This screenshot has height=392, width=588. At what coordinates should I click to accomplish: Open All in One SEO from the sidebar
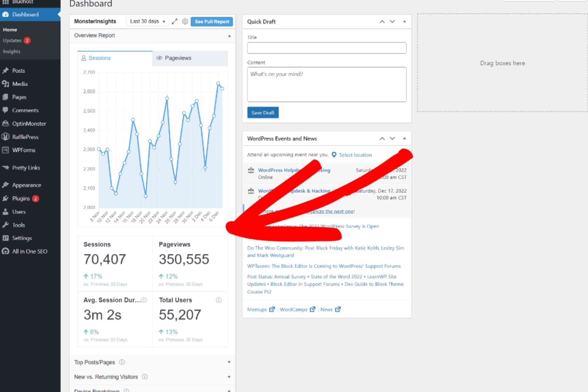pos(29,251)
